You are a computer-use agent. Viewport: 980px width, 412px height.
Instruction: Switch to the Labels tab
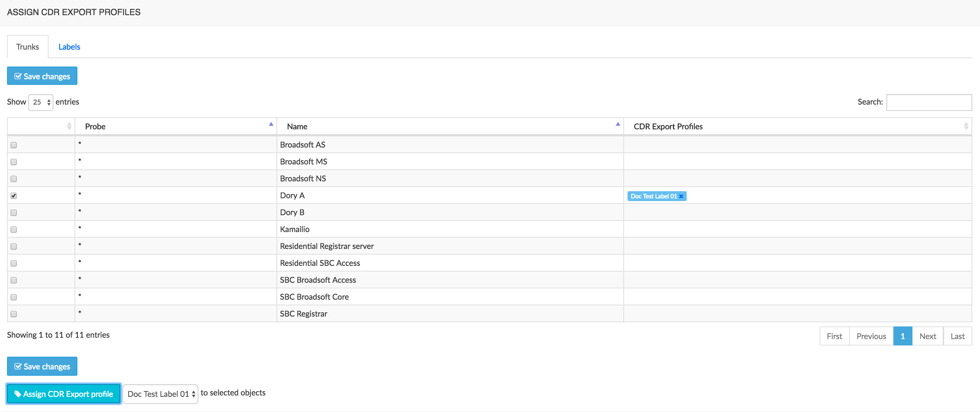68,46
